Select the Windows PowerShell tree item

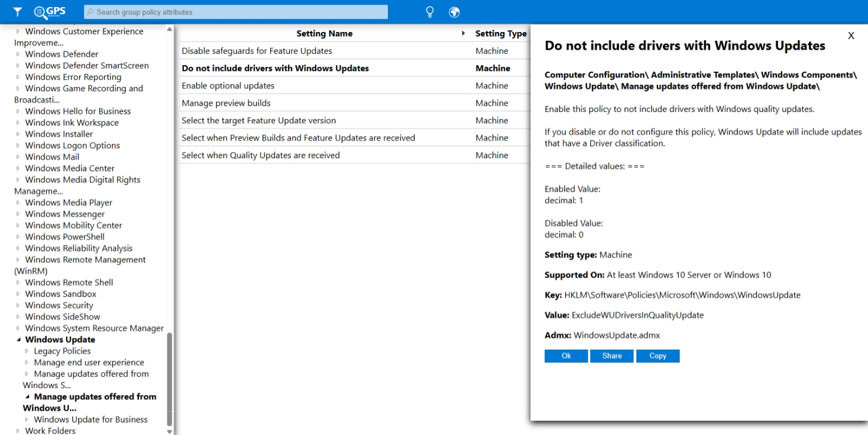click(65, 237)
